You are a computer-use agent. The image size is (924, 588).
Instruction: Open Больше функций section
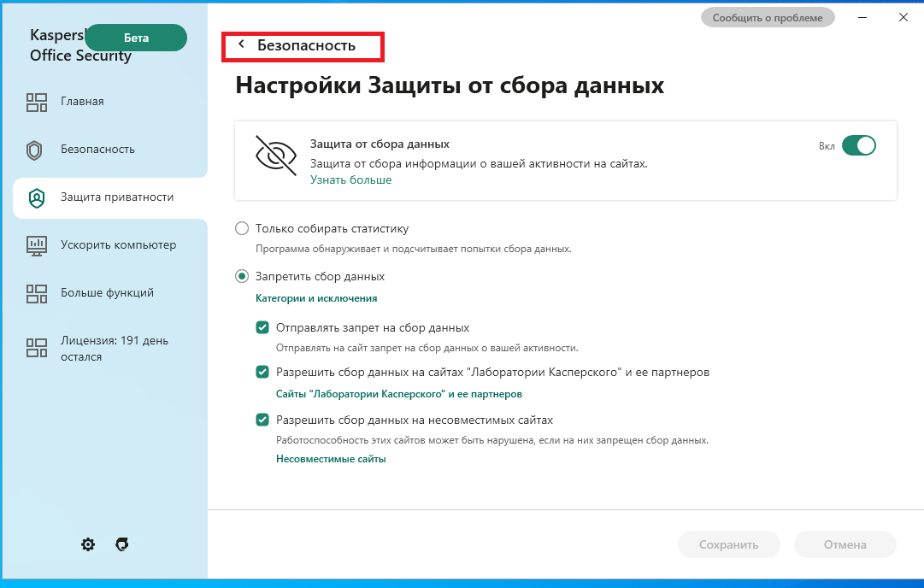coord(105,293)
